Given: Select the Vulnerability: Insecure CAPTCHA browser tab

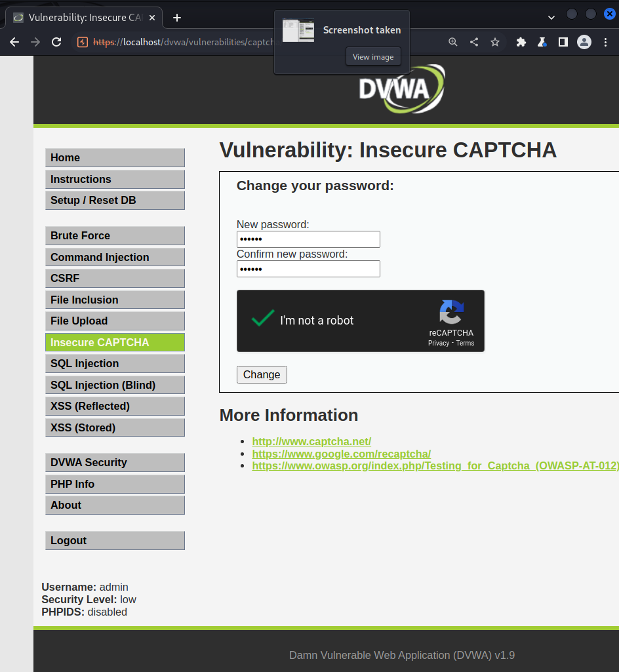Looking at the screenshot, I should [84, 18].
